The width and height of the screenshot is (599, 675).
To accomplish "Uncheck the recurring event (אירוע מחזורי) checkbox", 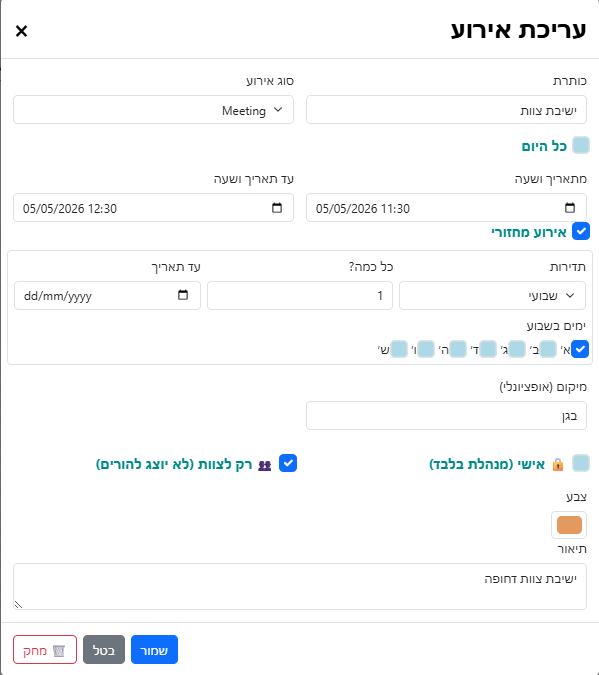I will coord(580,231).
